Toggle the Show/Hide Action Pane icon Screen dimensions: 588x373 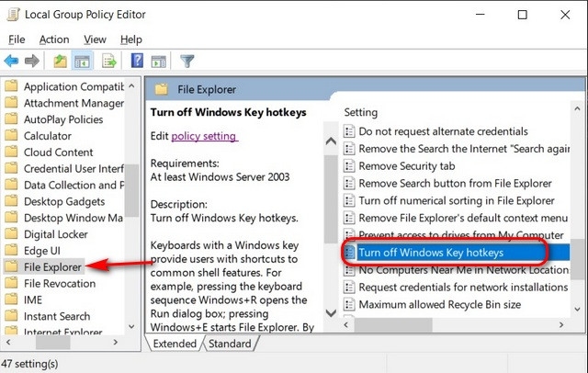pyautogui.click(x=159, y=62)
